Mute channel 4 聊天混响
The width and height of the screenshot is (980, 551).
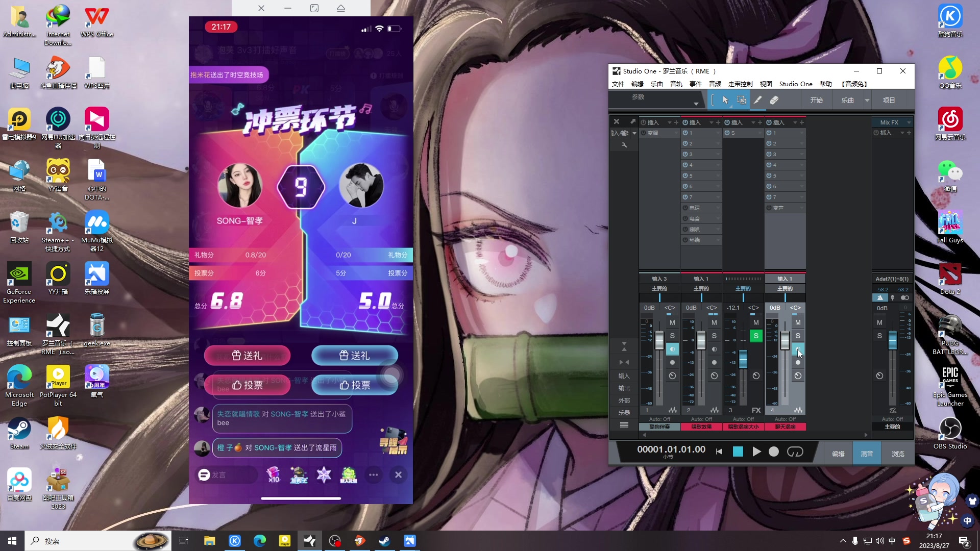click(x=798, y=322)
